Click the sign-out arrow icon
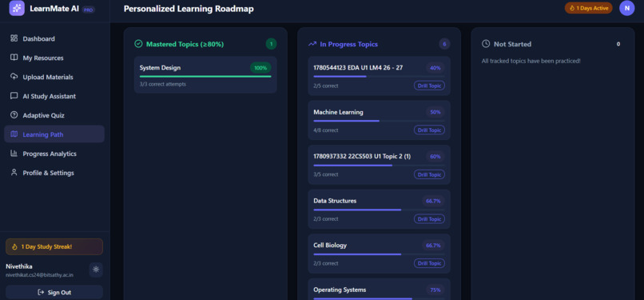This screenshot has width=644, height=300. click(x=41, y=292)
